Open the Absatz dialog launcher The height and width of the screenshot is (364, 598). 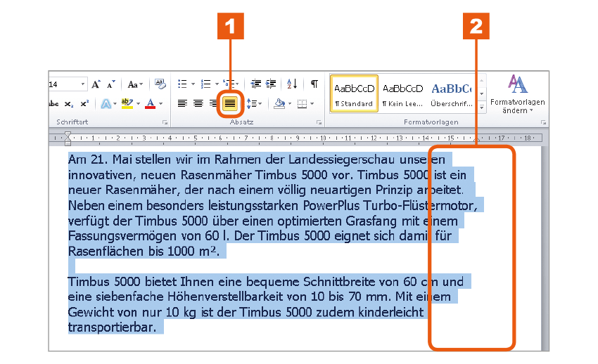319,122
